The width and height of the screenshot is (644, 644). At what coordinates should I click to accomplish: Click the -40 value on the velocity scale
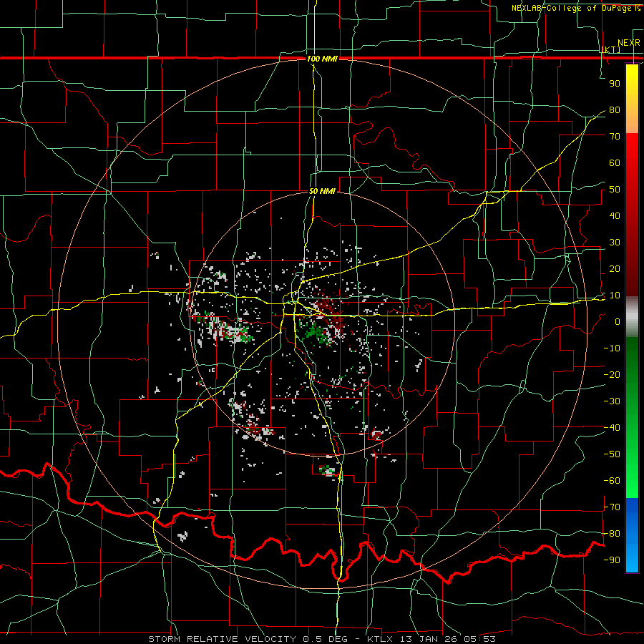(612, 428)
